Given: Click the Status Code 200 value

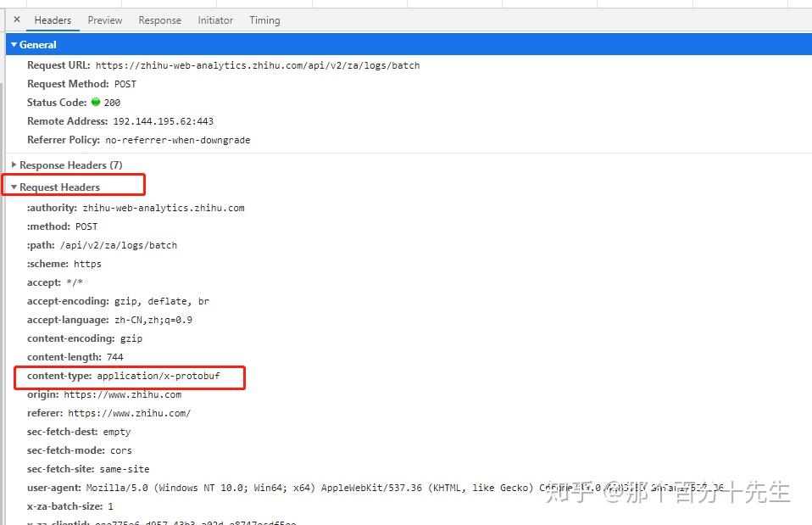Looking at the screenshot, I should 113,103.
